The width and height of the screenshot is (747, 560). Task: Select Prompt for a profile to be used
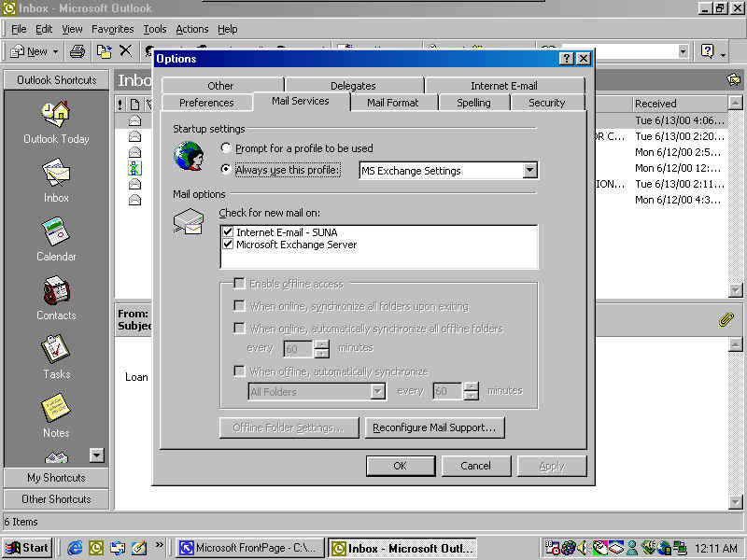click(226, 148)
